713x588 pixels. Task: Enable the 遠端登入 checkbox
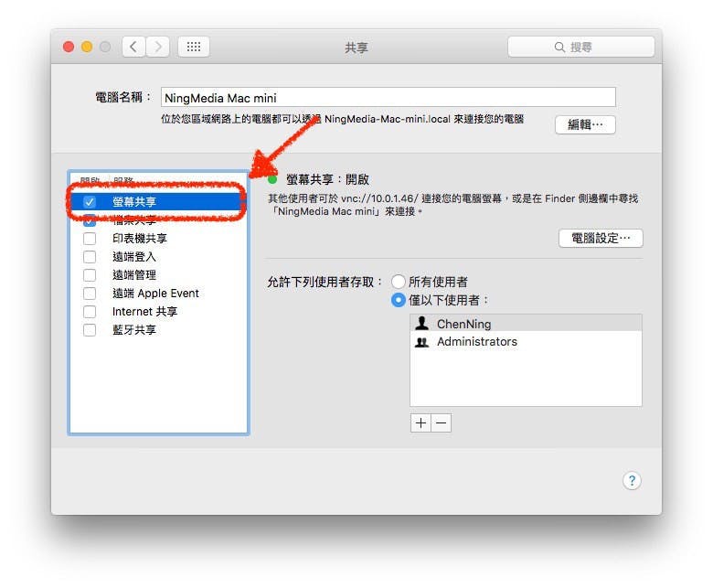point(90,257)
